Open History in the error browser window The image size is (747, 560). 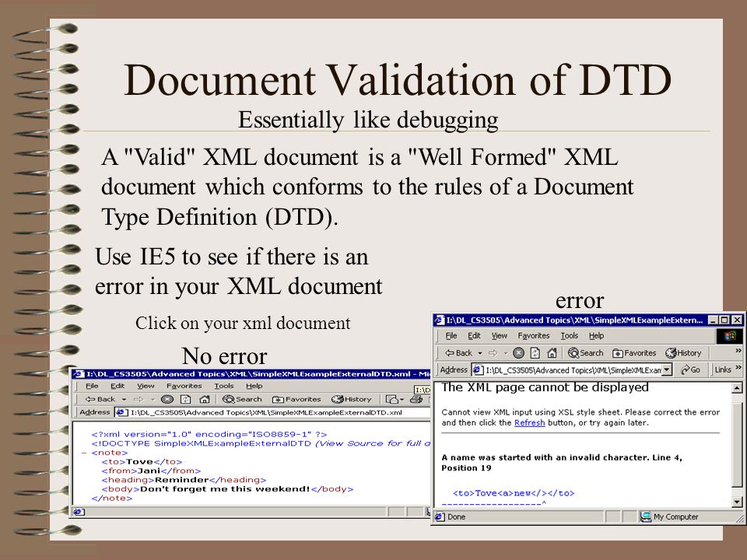pos(683,353)
